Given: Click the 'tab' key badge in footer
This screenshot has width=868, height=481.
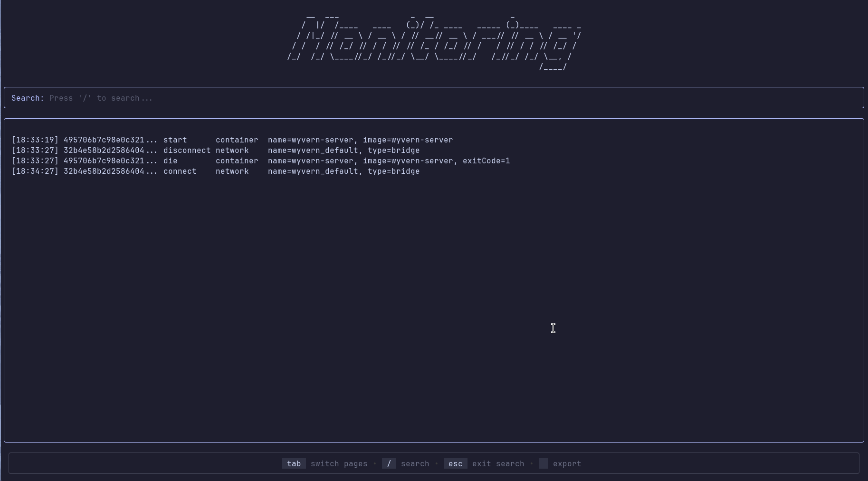Looking at the screenshot, I should (x=294, y=463).
